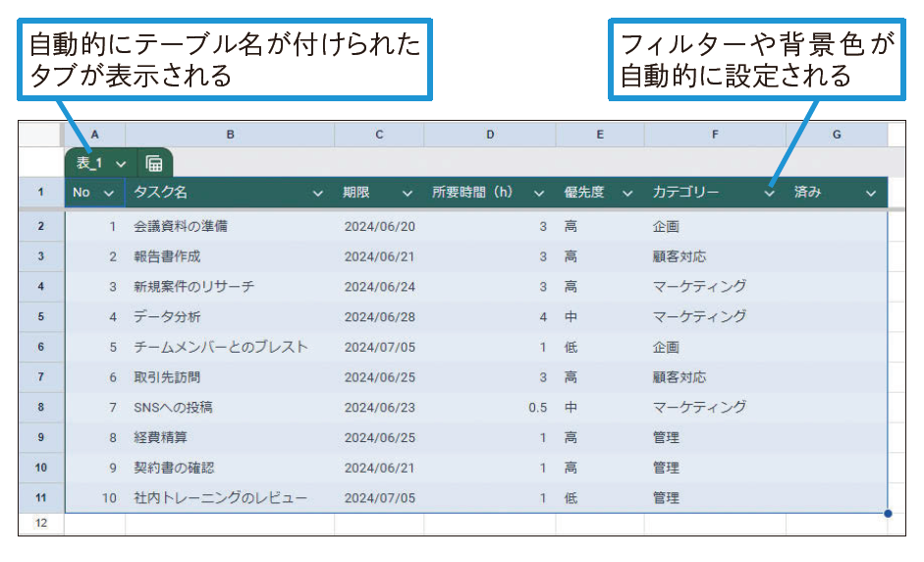Screen dimensions: 924x562
Task: Click the cell 取引先訪問
Action: 230,377
